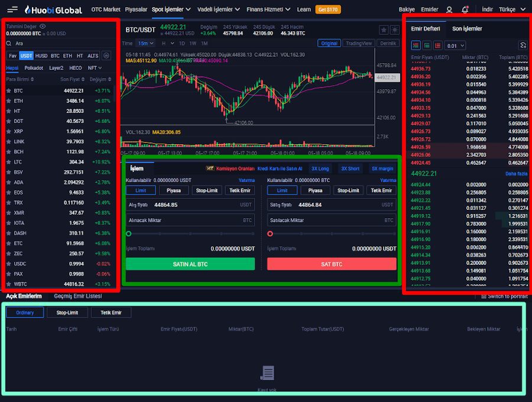Expand the NFT category dropdown
532x402 pixels.
click(95, 68)
